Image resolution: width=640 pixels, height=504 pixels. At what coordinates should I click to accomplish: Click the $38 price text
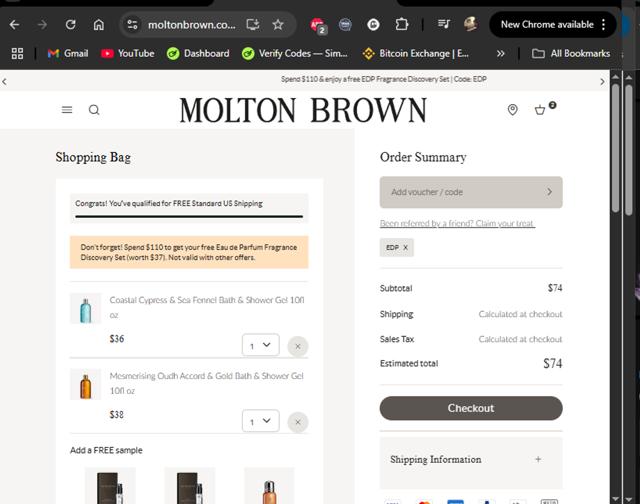(x=117, y=415)
